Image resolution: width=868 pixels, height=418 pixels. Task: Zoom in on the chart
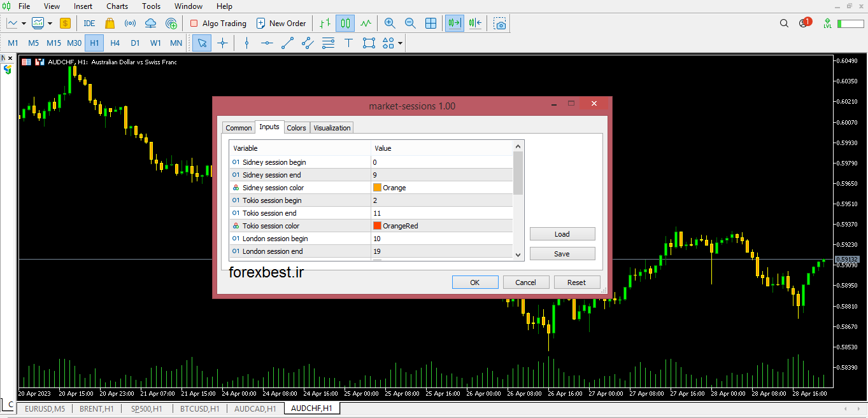click(x=389, y=23)
